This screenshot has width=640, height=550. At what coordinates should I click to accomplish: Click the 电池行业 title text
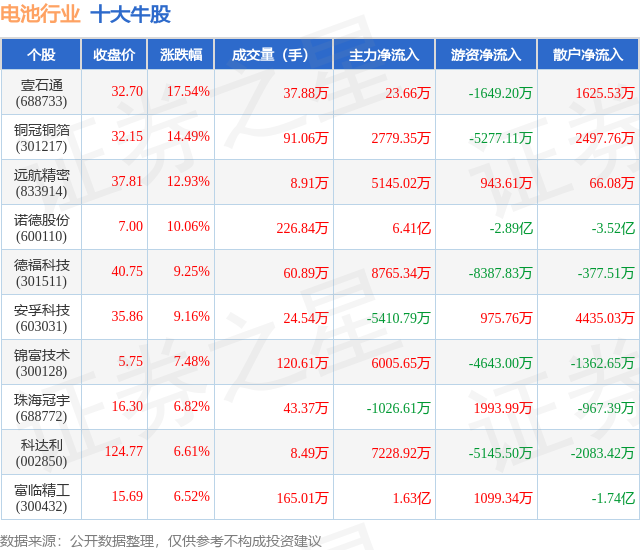point(40,14)
